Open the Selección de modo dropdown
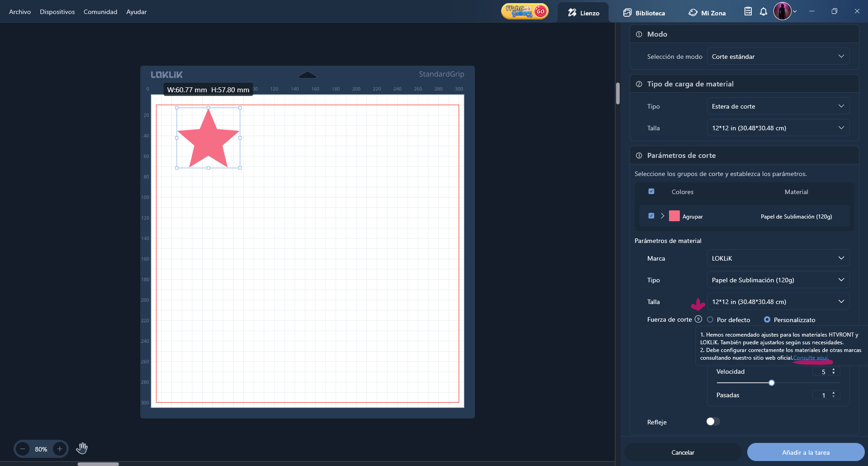Viewport: 868px width, 466px height. 778,57
